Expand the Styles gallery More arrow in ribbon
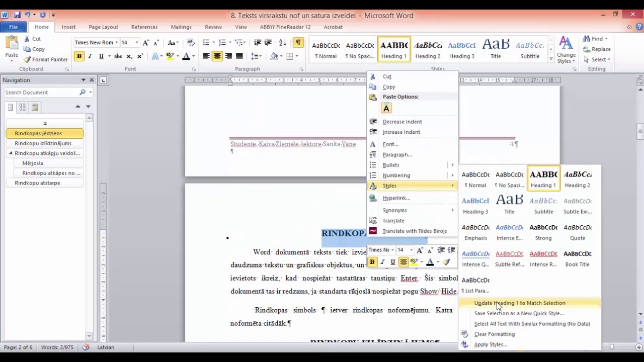This screenshot has width=644, height=362. coord(551,59)
